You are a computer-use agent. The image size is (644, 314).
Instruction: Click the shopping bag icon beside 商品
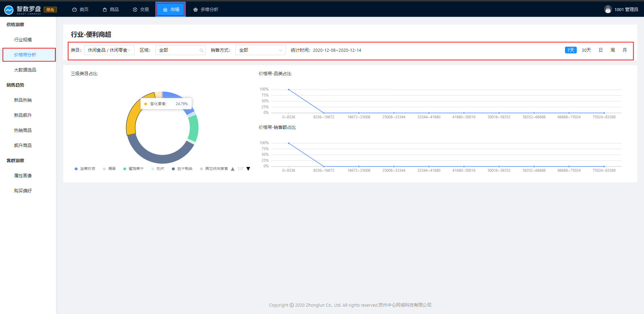coord(105,10)
